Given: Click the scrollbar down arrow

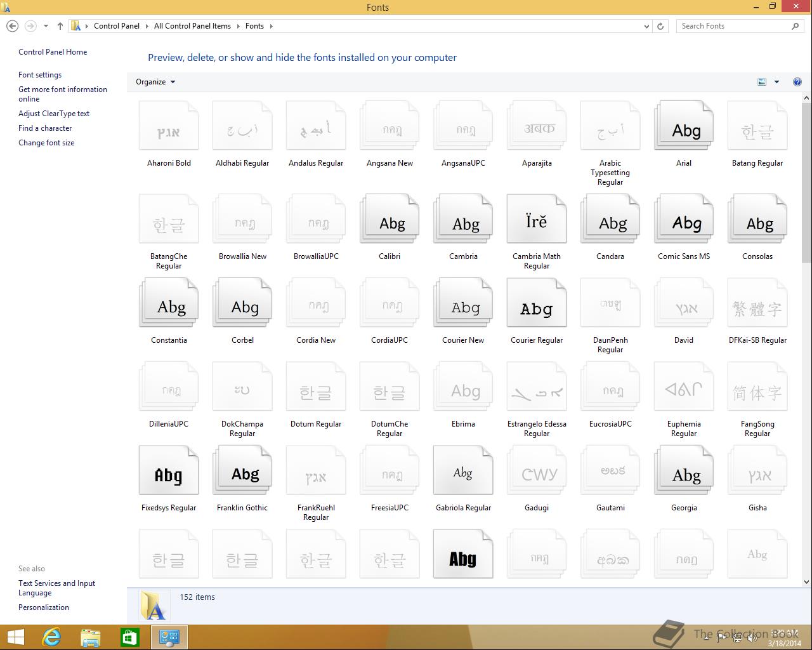Looking at the screenshot, I should click(807, 581).
